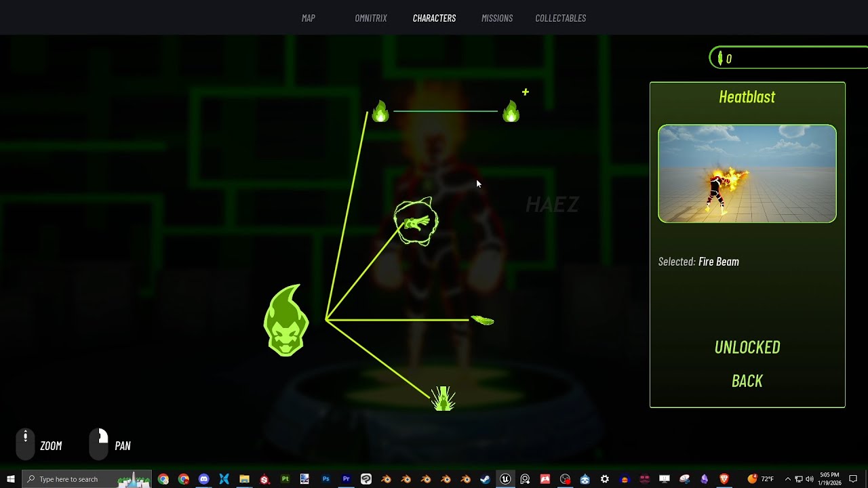Screen dimensions: 868x488
Task: Click the taskbar search box
Action: click(87, 479)
